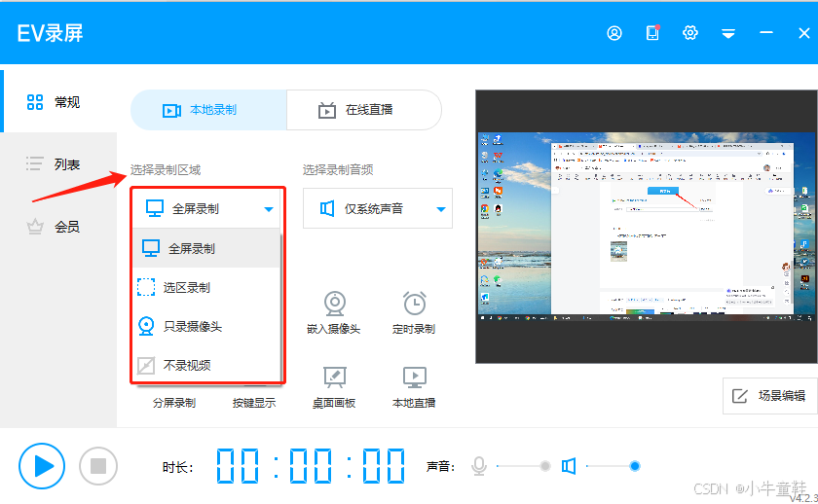Open settings gear in title bar
This screenshot has width=818, height=504.
690,33
